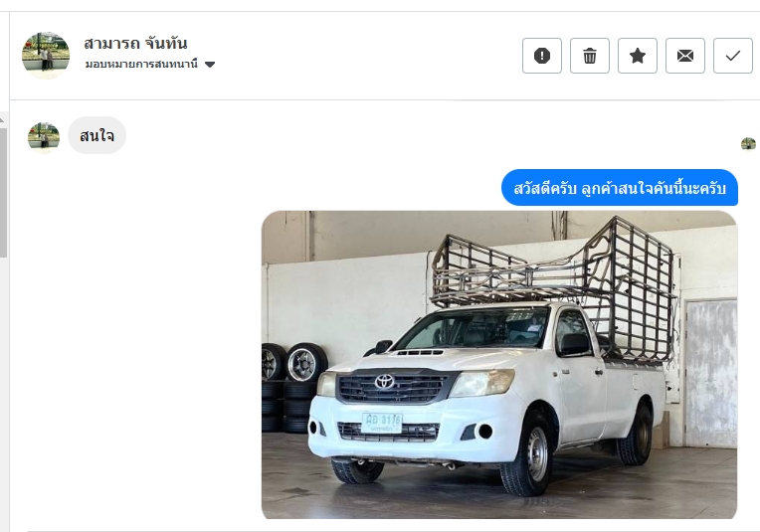
Task: Click the left vertical scrollbar thumb
Action: pyautogui.click(x=3, y=192)
